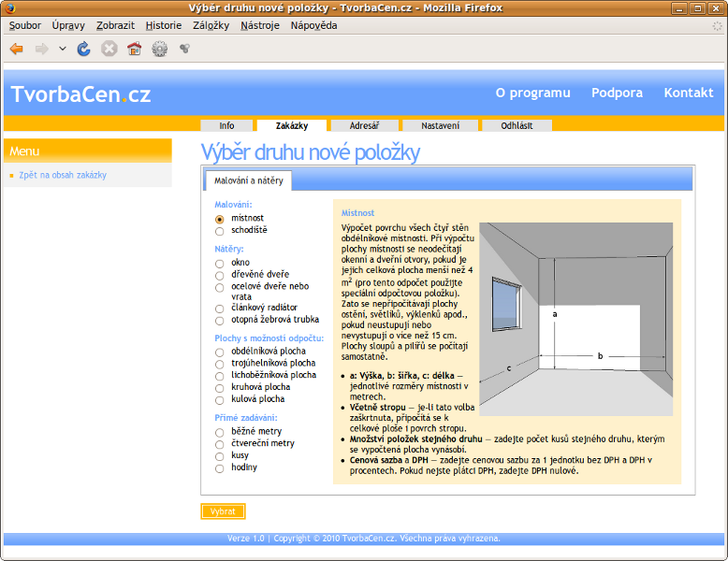This screenshot has height=561, width=728.
Task: Switch to the Nastavení tab
Action: click(x=440, y=125)
